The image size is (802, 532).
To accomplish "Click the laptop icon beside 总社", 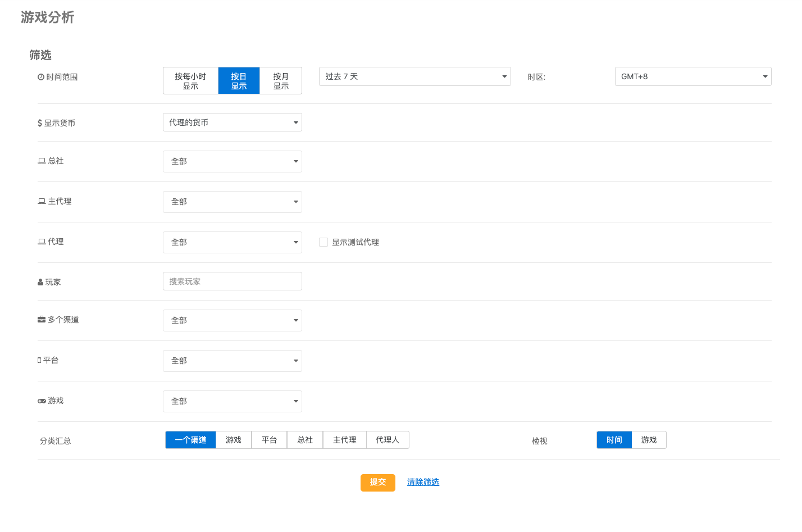I will click(42, 161).
